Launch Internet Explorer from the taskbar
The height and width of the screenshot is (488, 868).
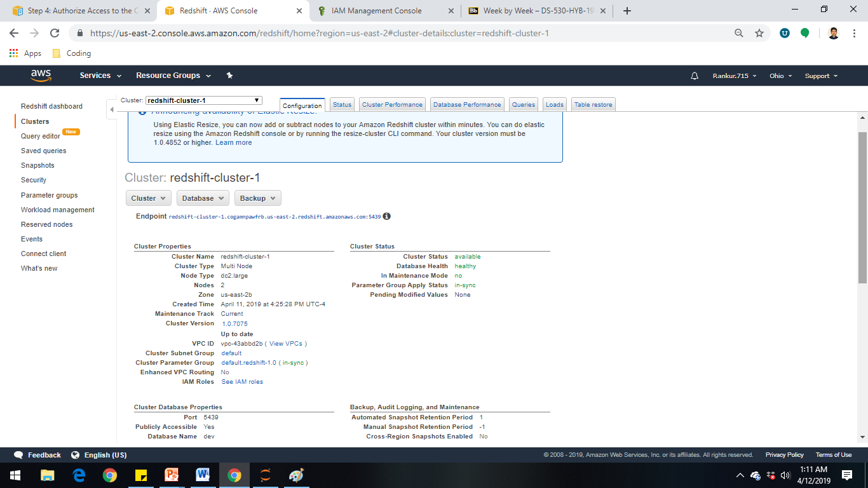79,475
